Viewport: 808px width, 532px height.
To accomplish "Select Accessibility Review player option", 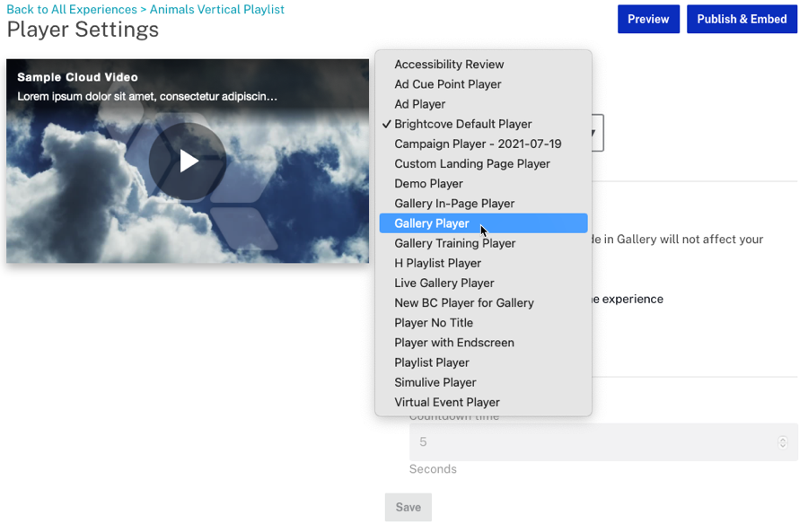I will (483, 65).
